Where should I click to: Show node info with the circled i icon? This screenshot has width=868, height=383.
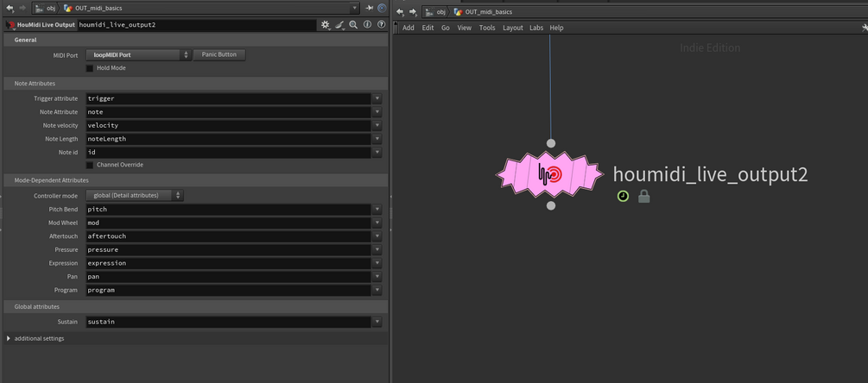[367, 25]
